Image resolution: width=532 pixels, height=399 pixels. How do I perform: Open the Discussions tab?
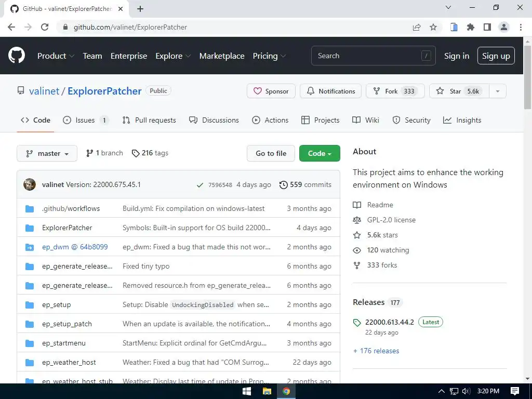[x=214, y=120]
